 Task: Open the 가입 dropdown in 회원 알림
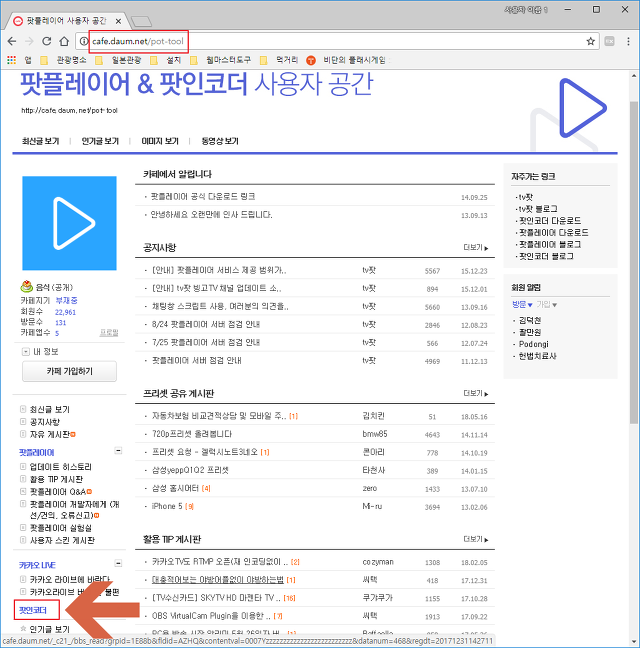[x=547, y=305]
